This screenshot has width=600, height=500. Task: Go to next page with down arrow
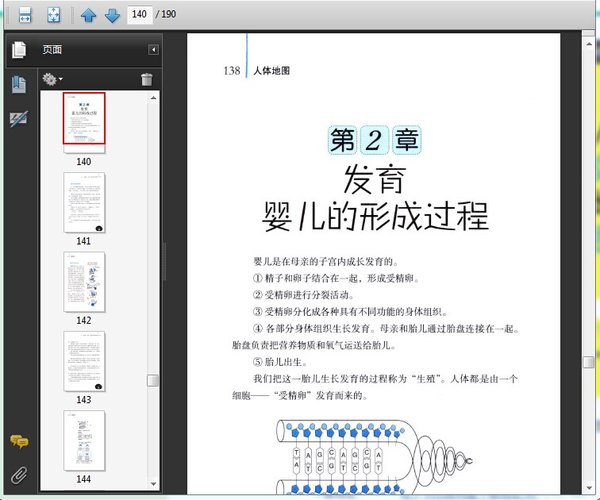(112, 15)
